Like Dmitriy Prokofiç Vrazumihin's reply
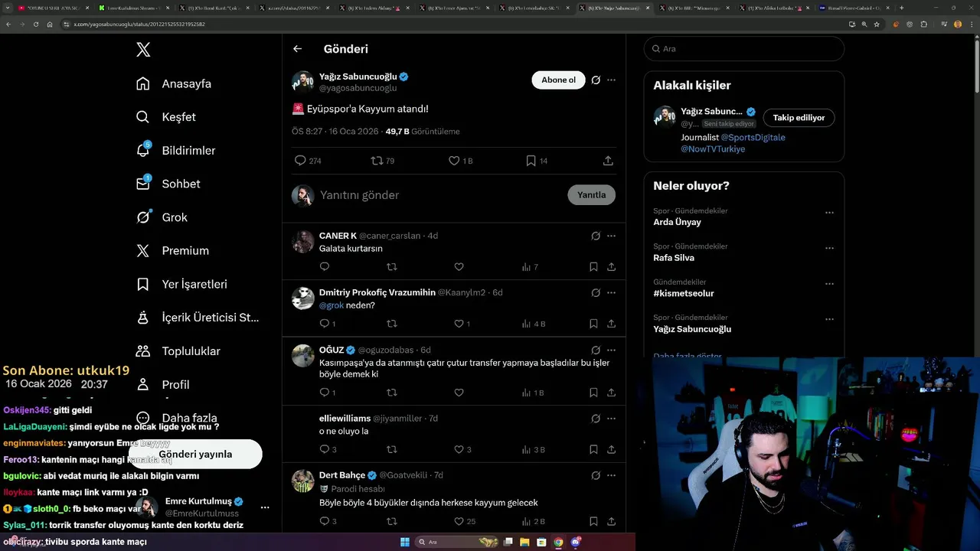The height and width of the screenshot is (551, 980). point(462,324)
